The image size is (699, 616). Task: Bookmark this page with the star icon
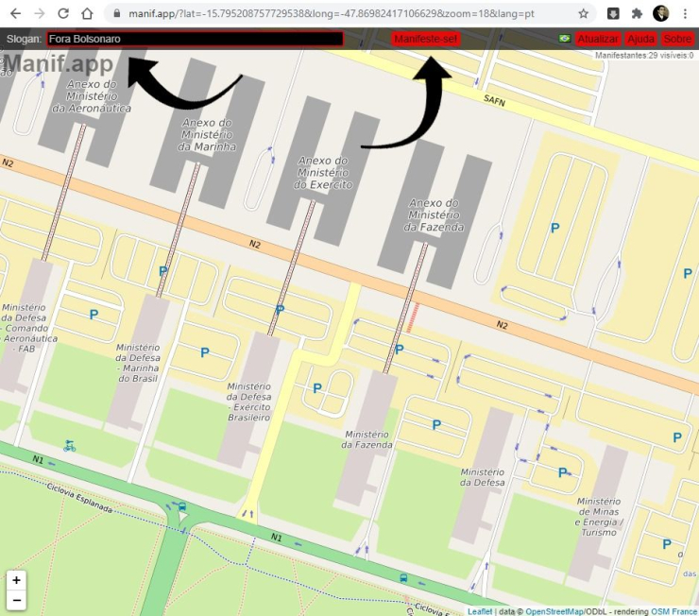583,14
